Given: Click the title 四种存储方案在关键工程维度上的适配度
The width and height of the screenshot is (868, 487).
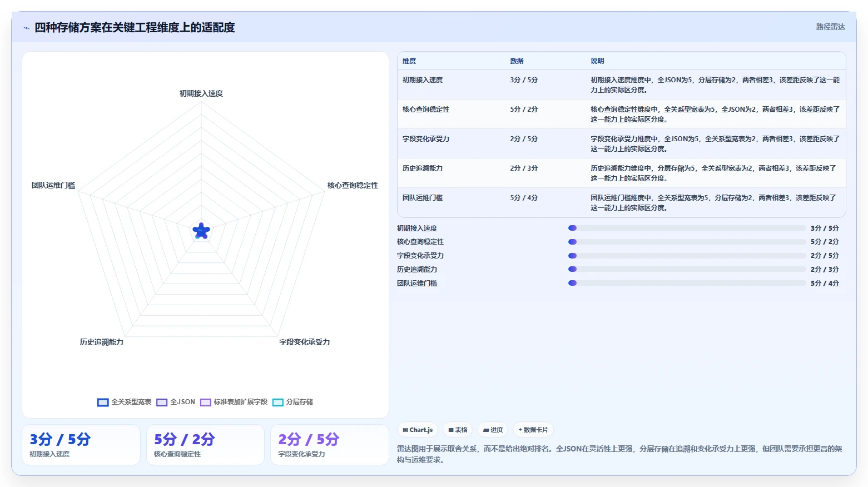Looking at the screenshot, I should (135, 27).
